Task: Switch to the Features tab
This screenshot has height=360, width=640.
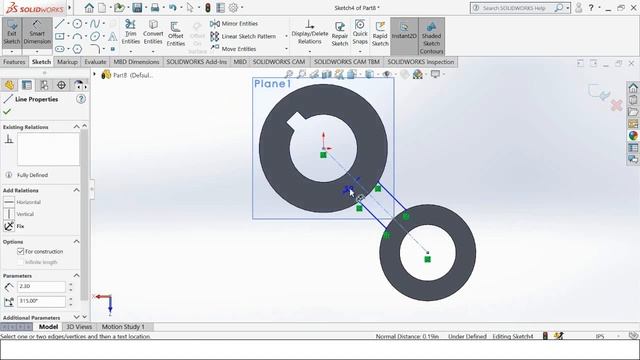Action: (14, 62)
